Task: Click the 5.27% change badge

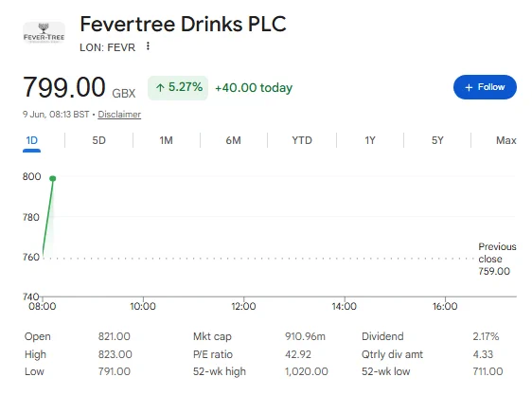Action: coord(178,88)
